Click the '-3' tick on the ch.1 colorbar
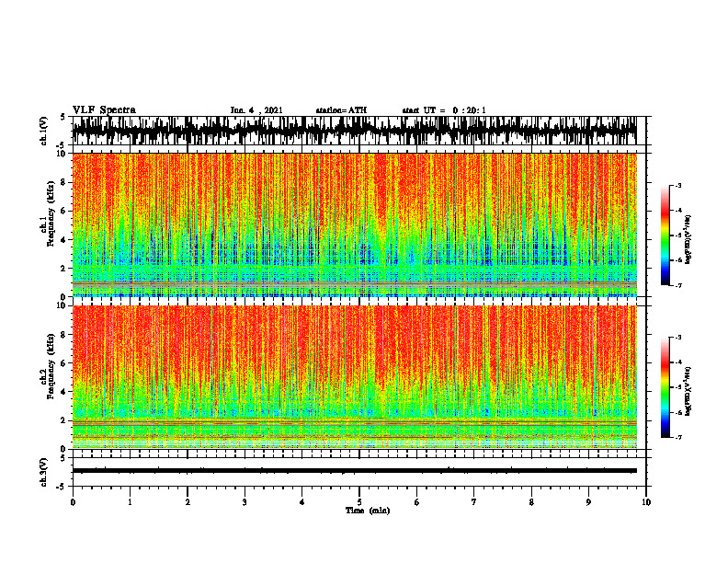The image size is (728, 563). (678, 185)
